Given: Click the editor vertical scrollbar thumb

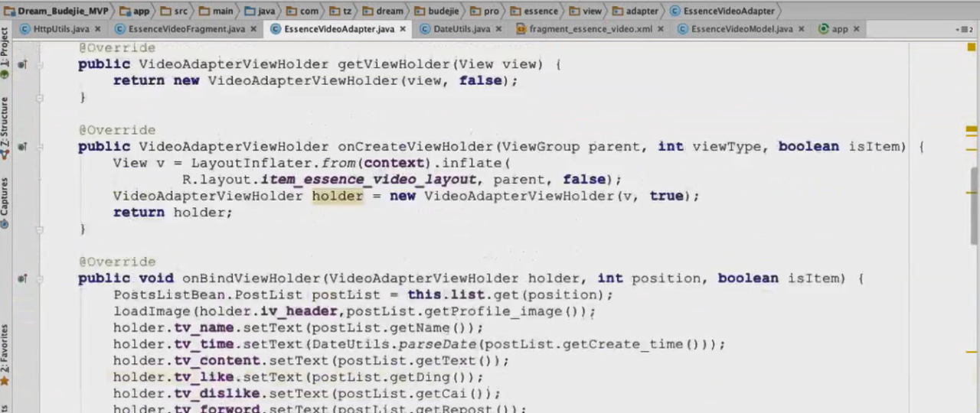Looking at the screenshot, I should tap(975, 206).
